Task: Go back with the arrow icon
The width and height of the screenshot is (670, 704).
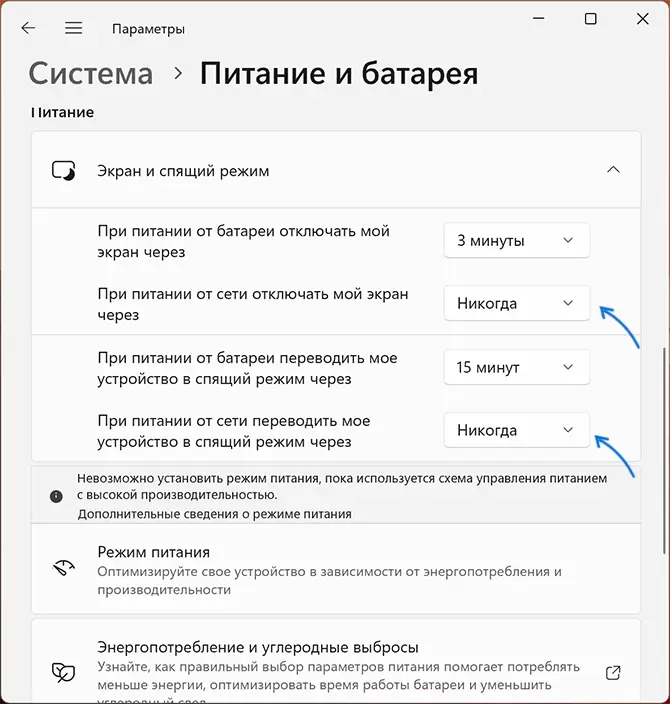Action: pos(28,28)
